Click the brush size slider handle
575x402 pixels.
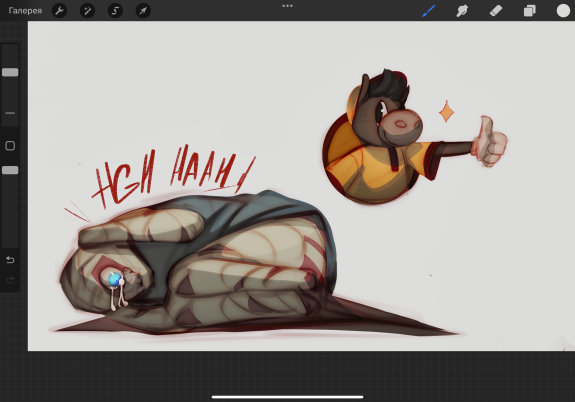coord(10,72)
